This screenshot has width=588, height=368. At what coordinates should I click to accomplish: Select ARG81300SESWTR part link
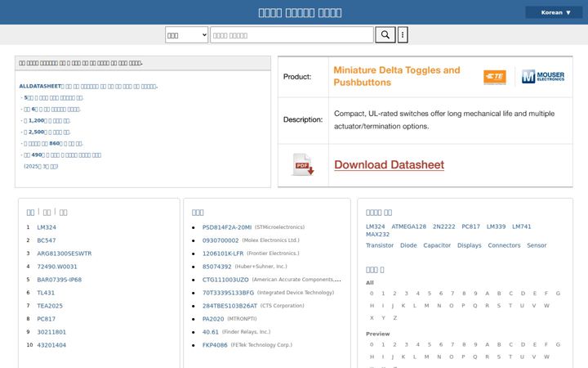[65, 254]
